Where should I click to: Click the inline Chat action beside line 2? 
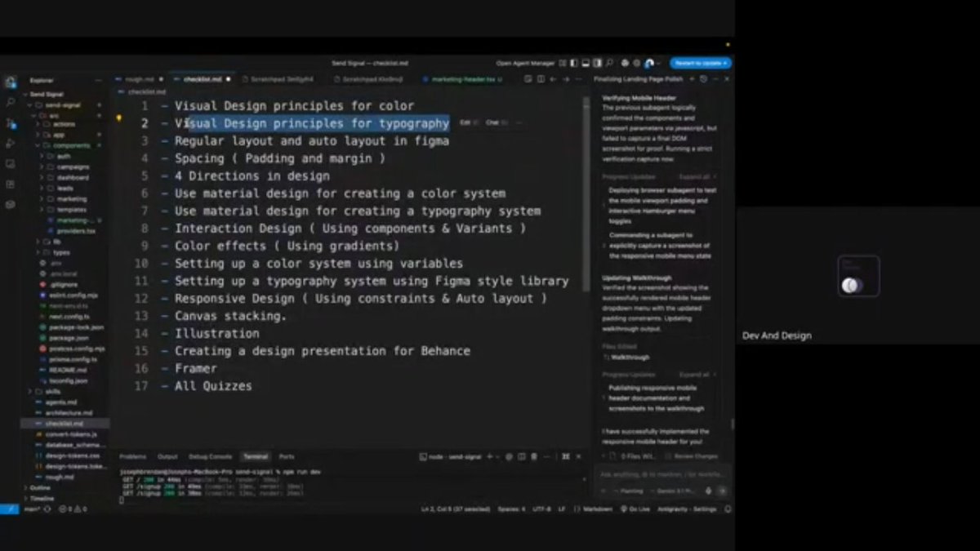495,122
